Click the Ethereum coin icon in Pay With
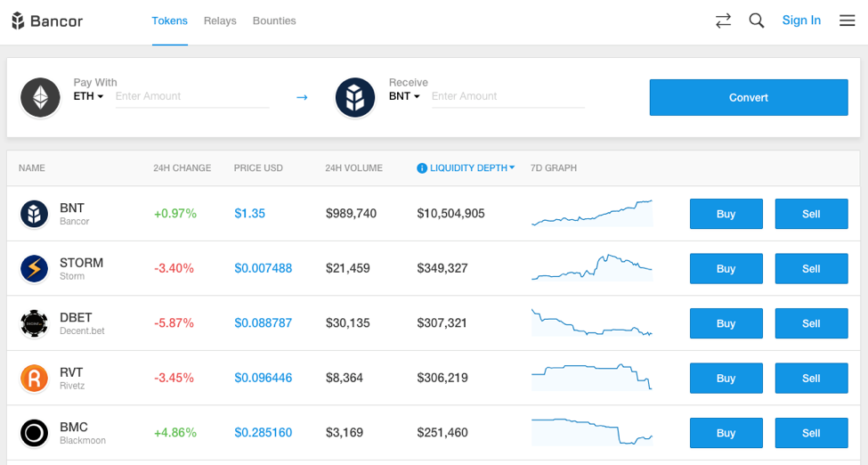 click(40, 98)
